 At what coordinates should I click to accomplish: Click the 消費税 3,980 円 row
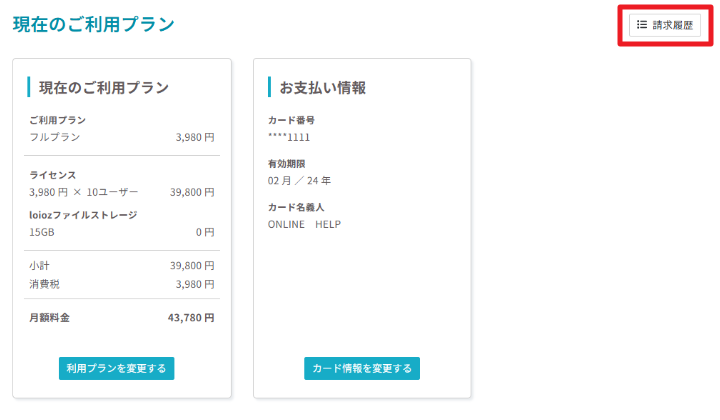tap(122, 284)
